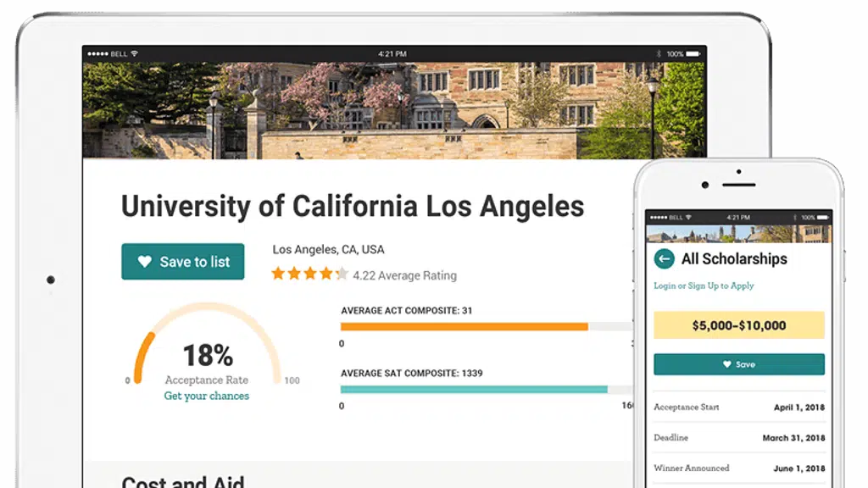Click the tablet status bar Wi-Fi icon
The width and height of the screenshot is (868, 488).
point(134,53)
